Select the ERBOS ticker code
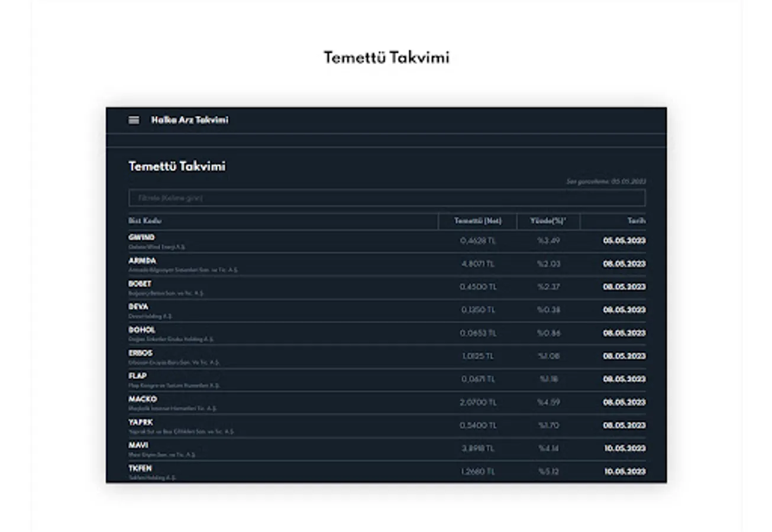The image size is (772, 532). pyautogui.click(x=140, y=353)
